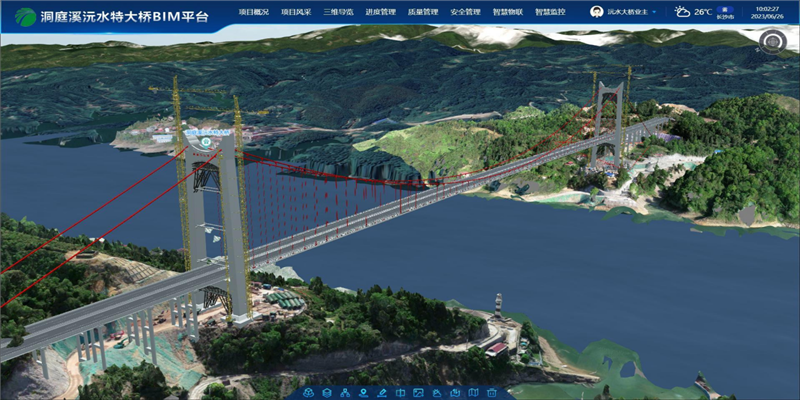The width and height of the screenshot is (800, 400).
Task: Click the 3D model cube icon in bottom toolbar
Action: [308, 392]
